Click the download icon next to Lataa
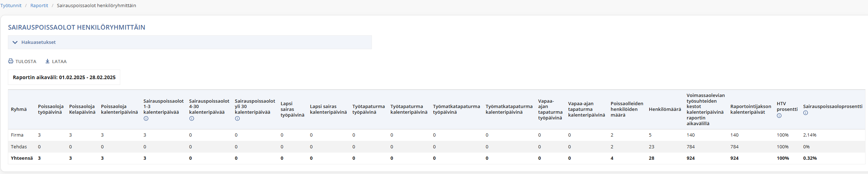 pyautogui.click(x=47, y=61)
